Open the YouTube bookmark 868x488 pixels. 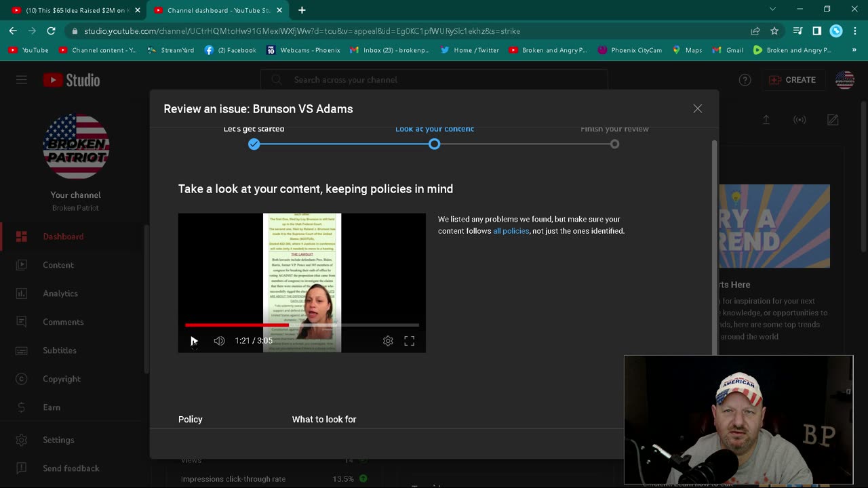point(28,50)
